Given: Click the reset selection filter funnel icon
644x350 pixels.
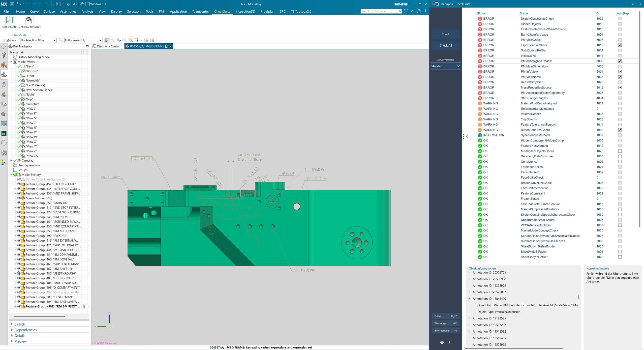Looking at the screenshot, I should (60, 40).
